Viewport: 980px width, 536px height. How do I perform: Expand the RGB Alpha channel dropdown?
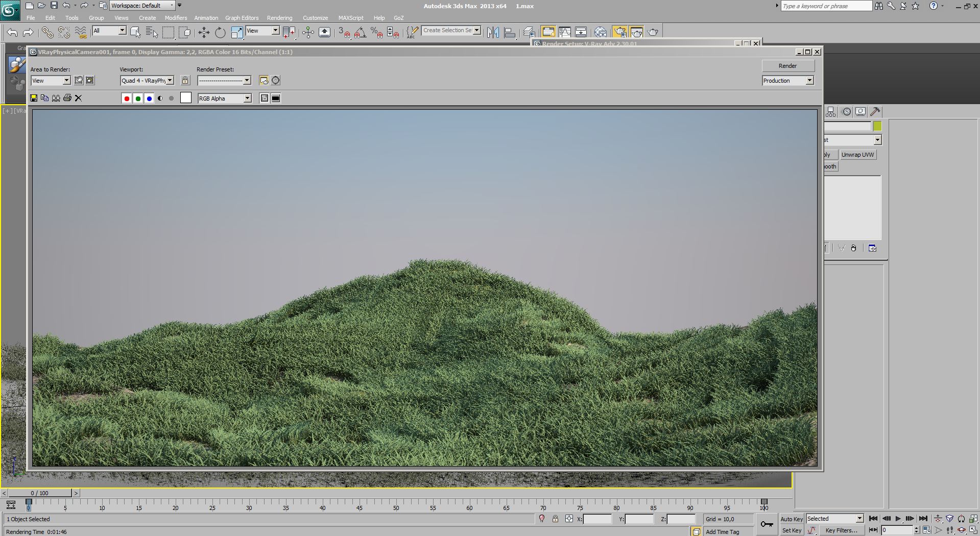[247, 99]
